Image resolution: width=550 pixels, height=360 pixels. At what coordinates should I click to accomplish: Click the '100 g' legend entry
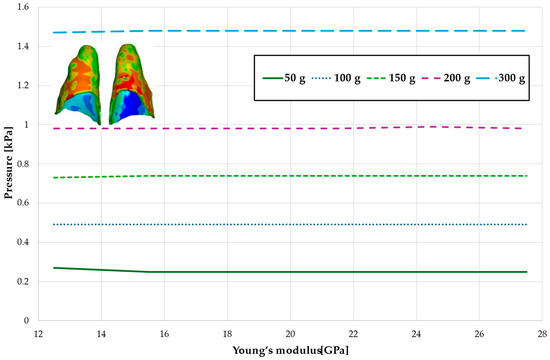tap(336, 78)
